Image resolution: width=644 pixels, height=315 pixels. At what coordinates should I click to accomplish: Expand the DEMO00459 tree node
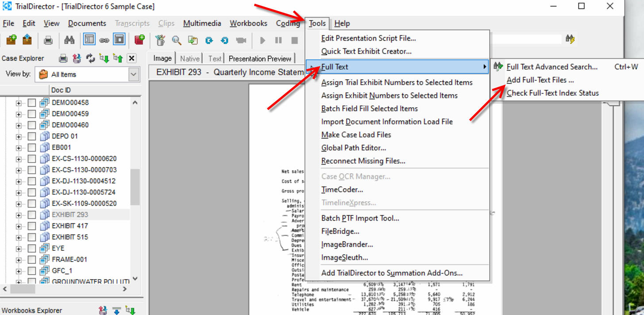tap(19, 114)
